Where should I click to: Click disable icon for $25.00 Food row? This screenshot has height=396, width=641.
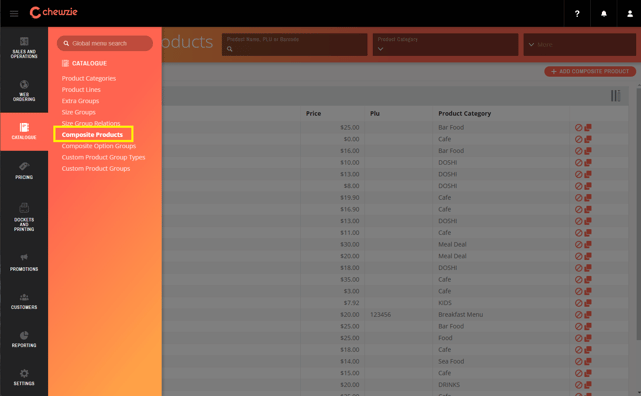[x=578, y=338]
